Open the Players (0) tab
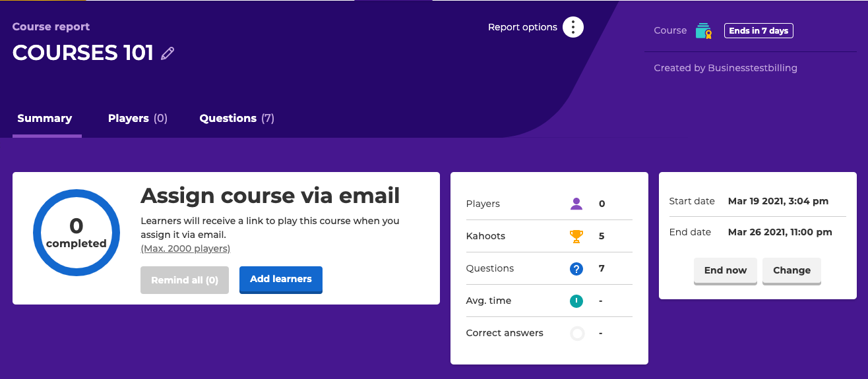 [138, 119]
